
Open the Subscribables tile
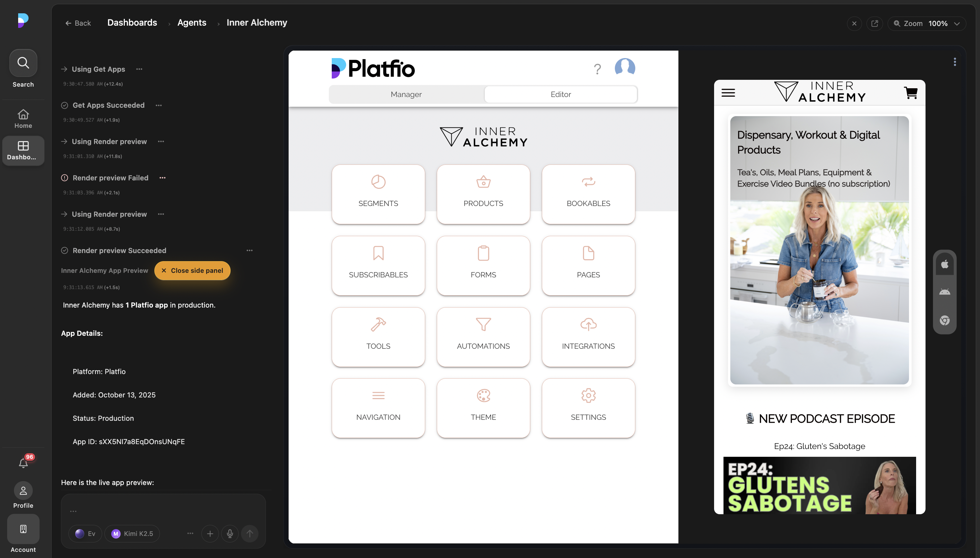378,265
